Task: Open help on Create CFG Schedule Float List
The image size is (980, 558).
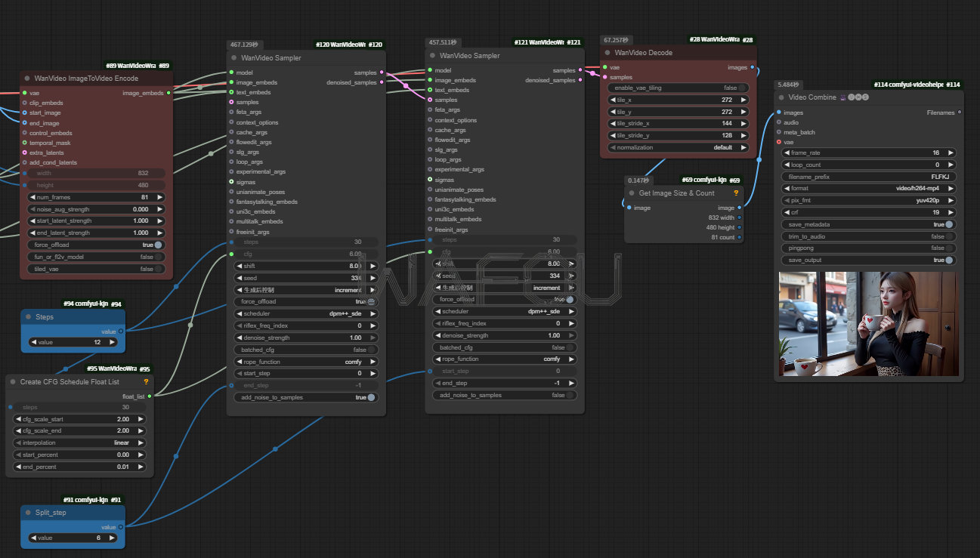Action: (146, 382)
